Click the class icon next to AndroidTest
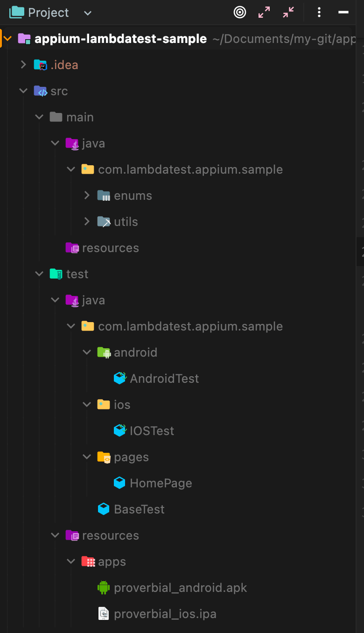364x633 pixels. point(119,378)
